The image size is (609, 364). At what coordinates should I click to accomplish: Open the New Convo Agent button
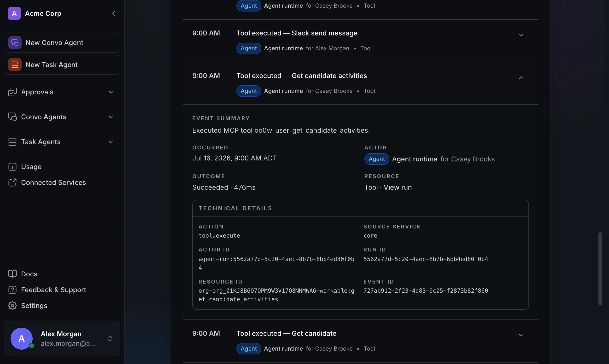coord(62,43)
